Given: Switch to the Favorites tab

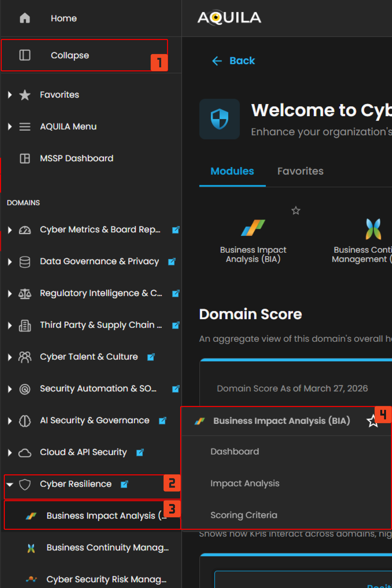Looking at the screenshot, I should click(300, 171).
